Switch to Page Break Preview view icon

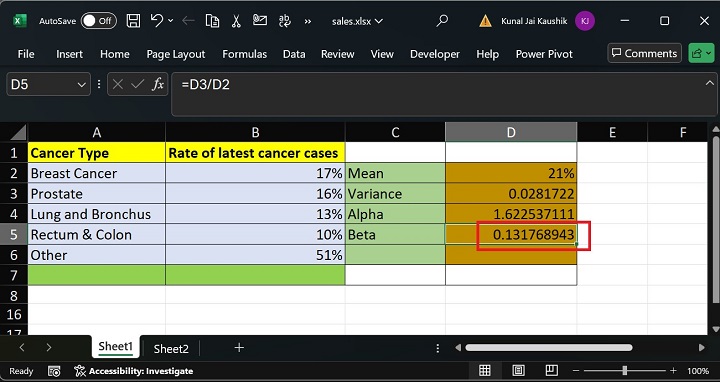(x=551, y=371)
